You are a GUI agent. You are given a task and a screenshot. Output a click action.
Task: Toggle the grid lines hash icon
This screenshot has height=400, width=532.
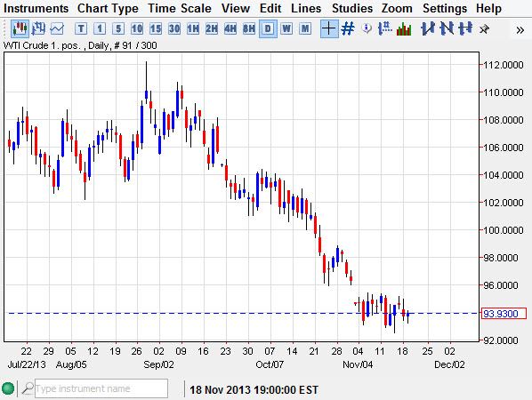point(348,28)
